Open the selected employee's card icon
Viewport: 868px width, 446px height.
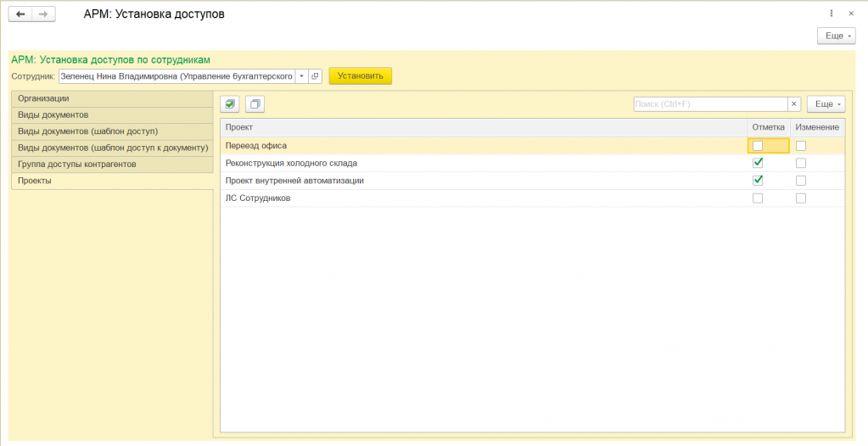[x=315, y=76]
